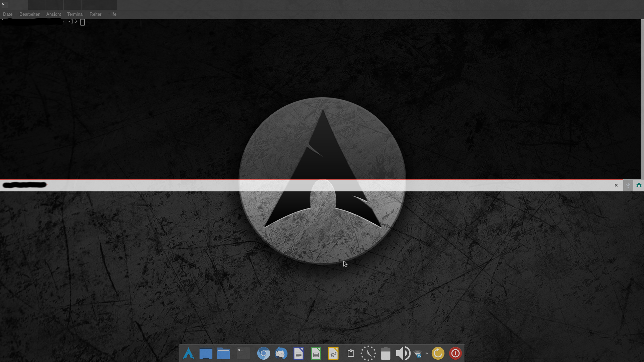
Task: Click the yellow restart button icon
Action: click(438, 353)
